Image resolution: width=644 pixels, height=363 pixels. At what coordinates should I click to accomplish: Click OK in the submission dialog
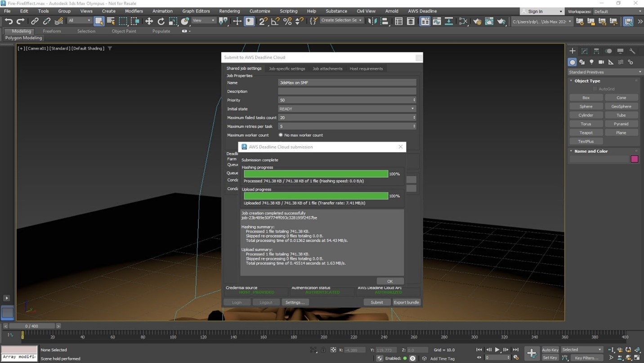389,281
